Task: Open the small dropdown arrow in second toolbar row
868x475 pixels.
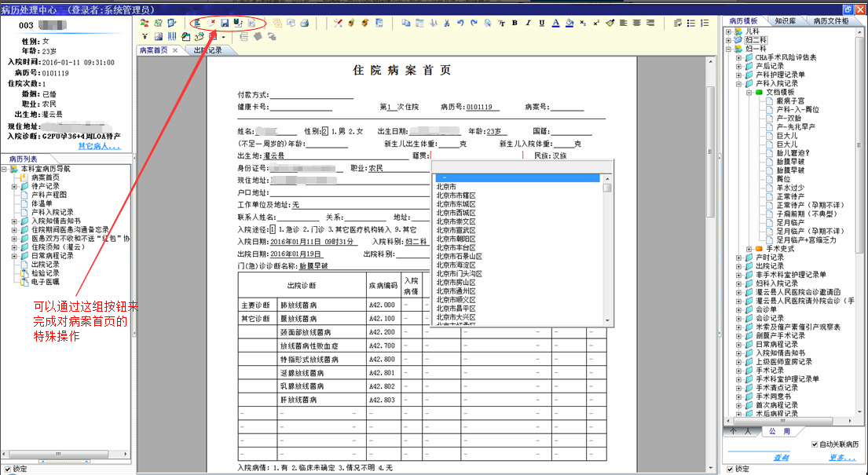Action: point(224,37)
